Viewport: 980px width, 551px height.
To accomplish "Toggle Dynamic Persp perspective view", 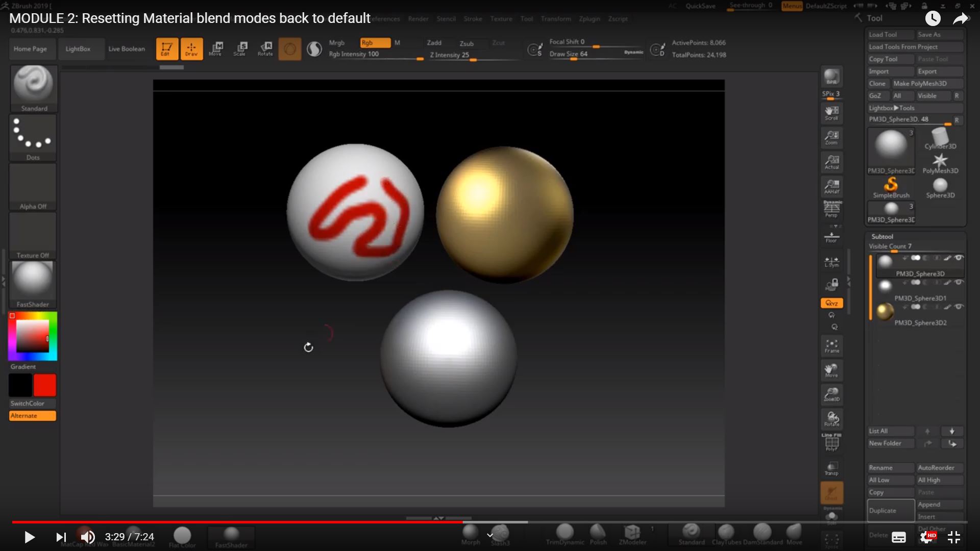I will [x=831, y=209].
